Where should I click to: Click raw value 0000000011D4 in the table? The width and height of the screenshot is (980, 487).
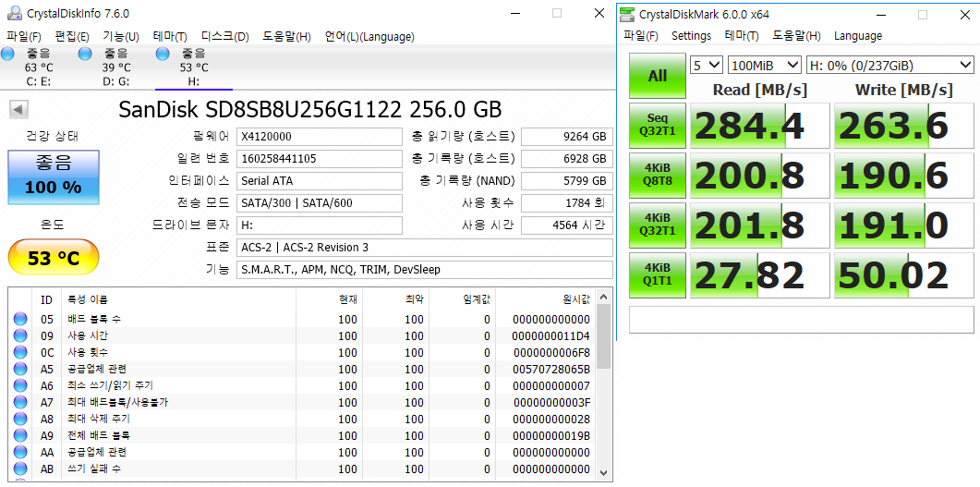(550, 335)
